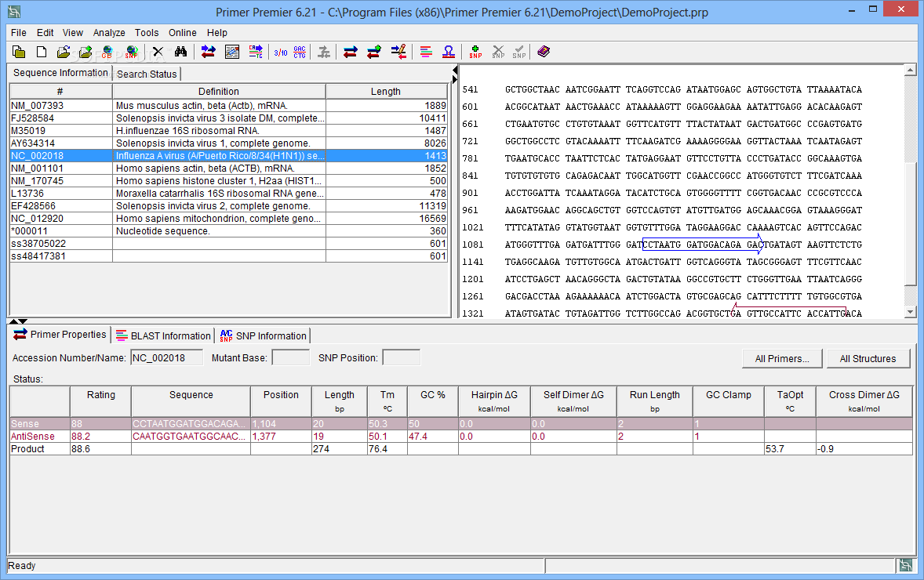This screenshot has width=924, height=580.
Task: Click the All Structures button
Action: pyautogui.click(x=868, y=359)
